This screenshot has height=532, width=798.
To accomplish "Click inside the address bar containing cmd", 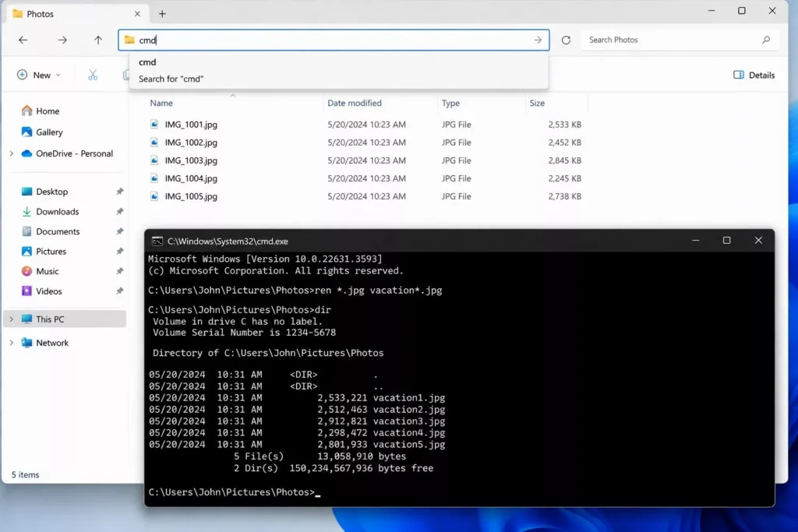I will (334, 40).
